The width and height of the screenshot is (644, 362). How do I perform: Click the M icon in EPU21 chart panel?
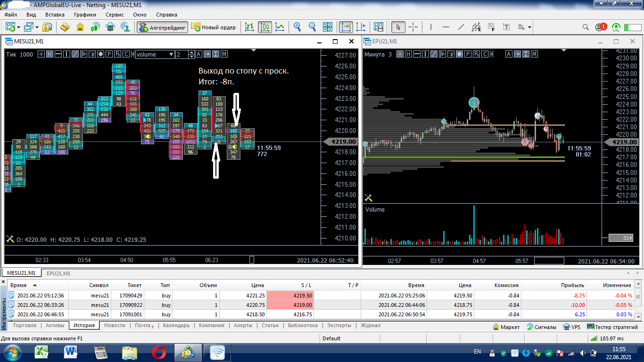point(535,54)
